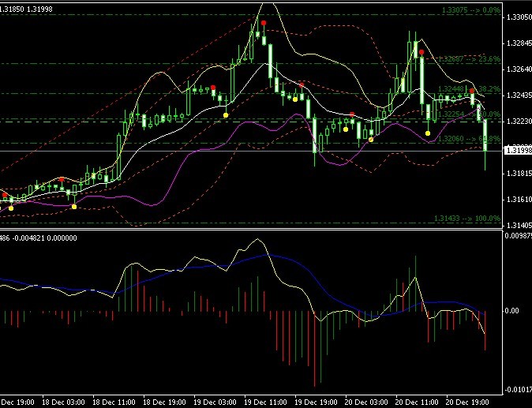Click the 19 Dec 11:00 time label
Image resolution: width=532 pixels, height=408 pixels.
point(265,402)
